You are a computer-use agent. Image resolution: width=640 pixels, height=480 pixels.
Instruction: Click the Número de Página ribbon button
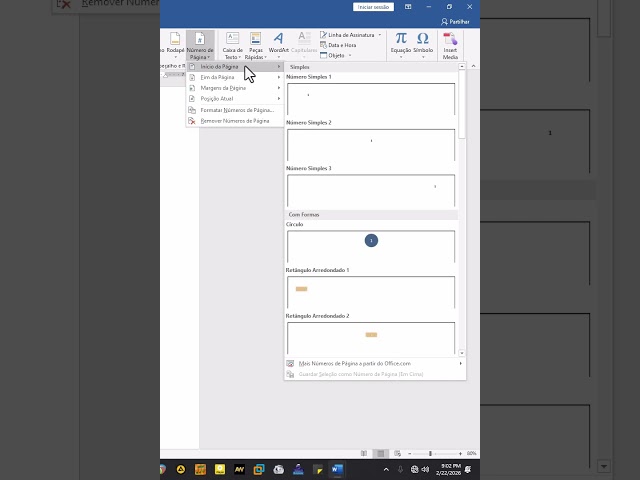click(200, 45)
